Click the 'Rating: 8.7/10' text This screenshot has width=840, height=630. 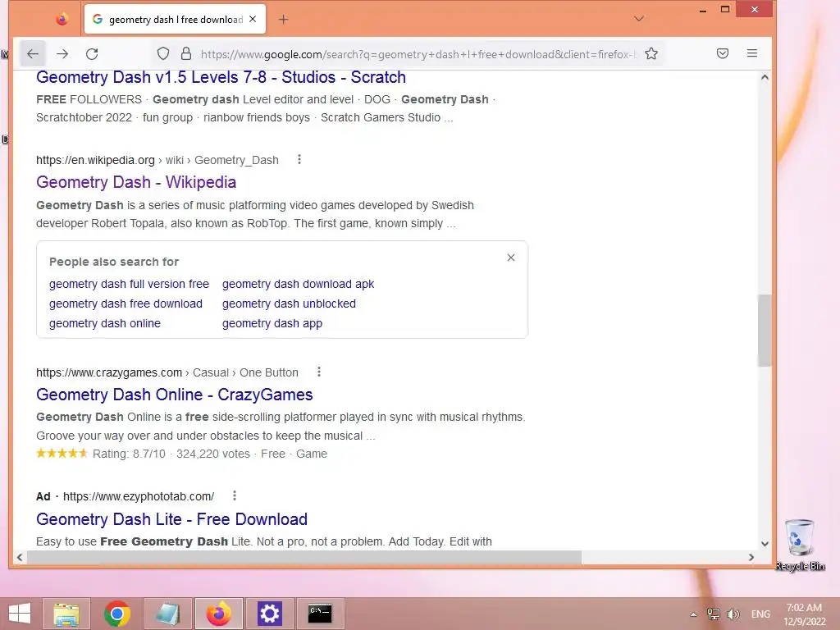pyautogui.click(x=129, y=454)
